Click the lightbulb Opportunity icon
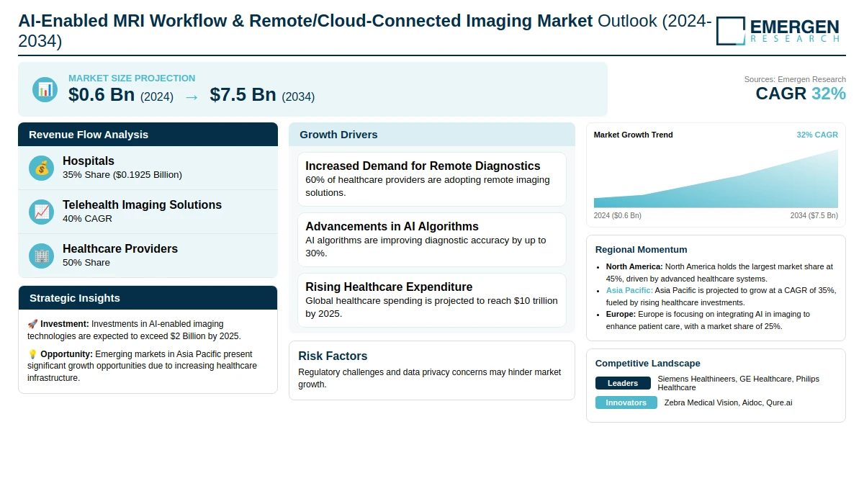 coord(32,354)
